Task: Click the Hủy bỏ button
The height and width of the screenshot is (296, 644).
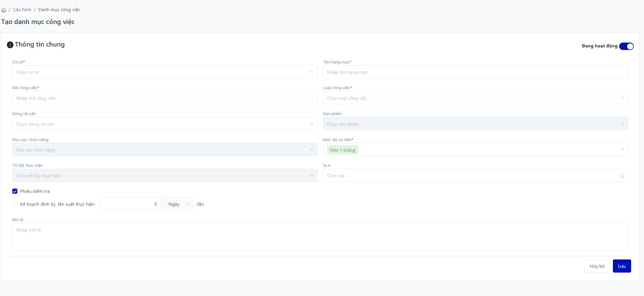Action: 597,266
